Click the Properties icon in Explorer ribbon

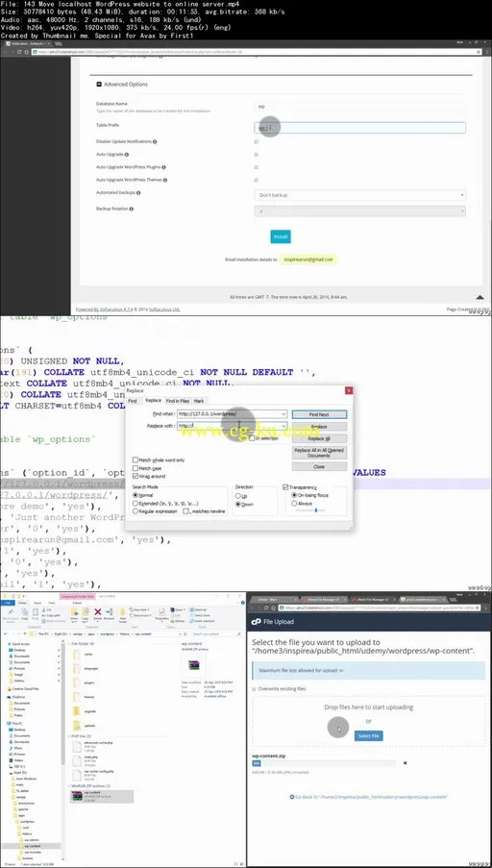162,613
